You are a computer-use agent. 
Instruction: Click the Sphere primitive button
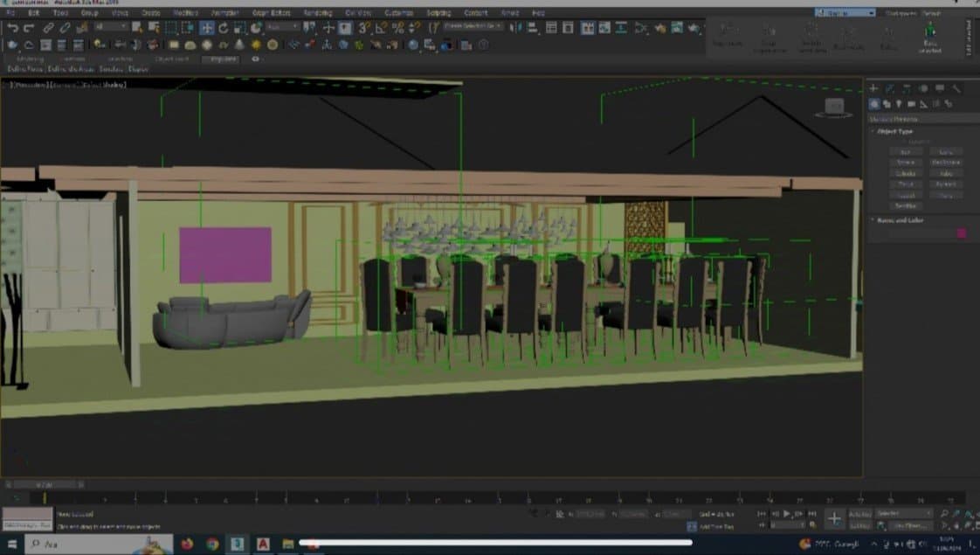(906, 163)
